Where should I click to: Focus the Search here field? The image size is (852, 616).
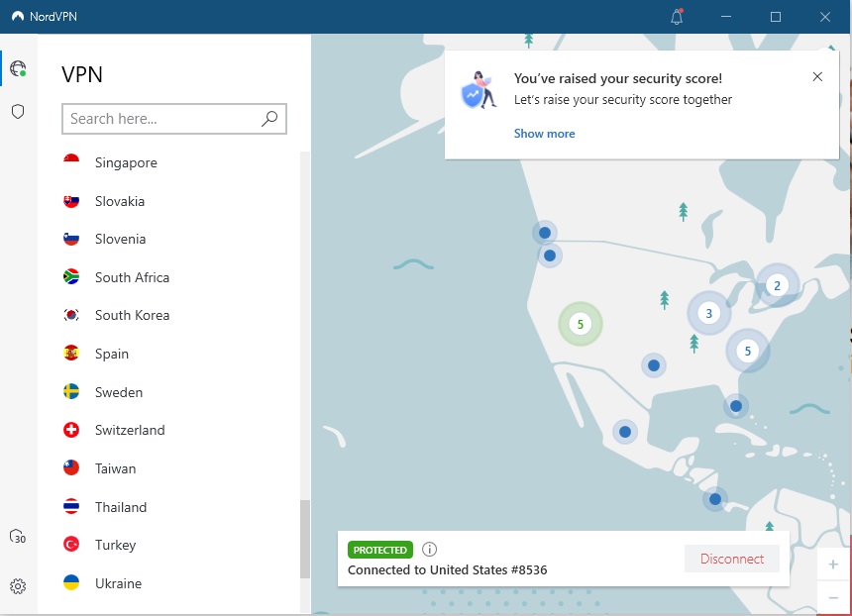[x=174, y=119]
